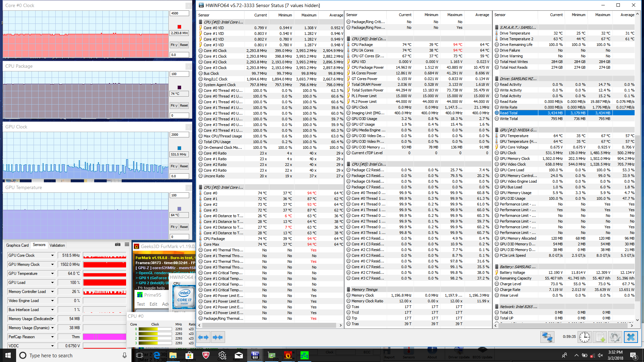Open Windows Settings gear on the taskbar

click(x=222, y=355)
